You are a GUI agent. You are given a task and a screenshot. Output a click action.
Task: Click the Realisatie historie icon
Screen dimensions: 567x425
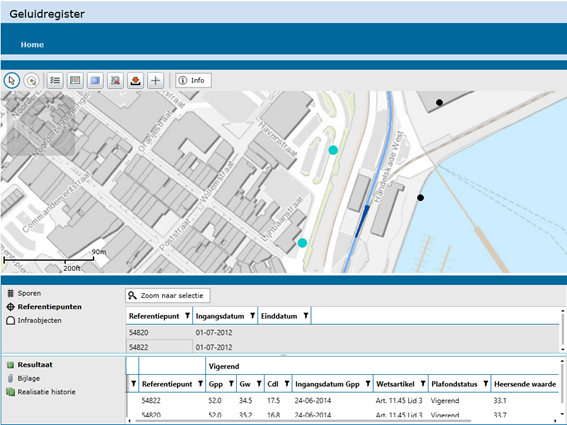pos(10,392)
